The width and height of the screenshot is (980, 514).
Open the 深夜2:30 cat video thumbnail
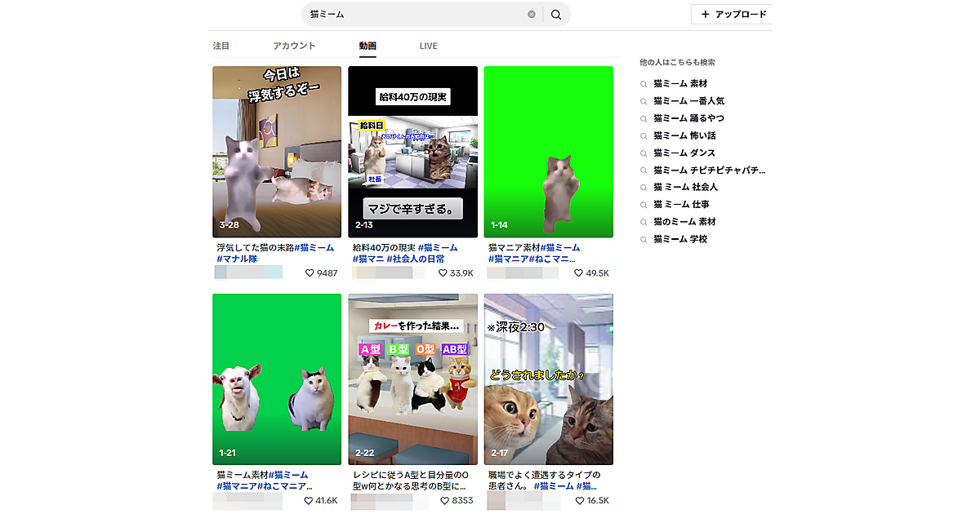tap(548, 379)
